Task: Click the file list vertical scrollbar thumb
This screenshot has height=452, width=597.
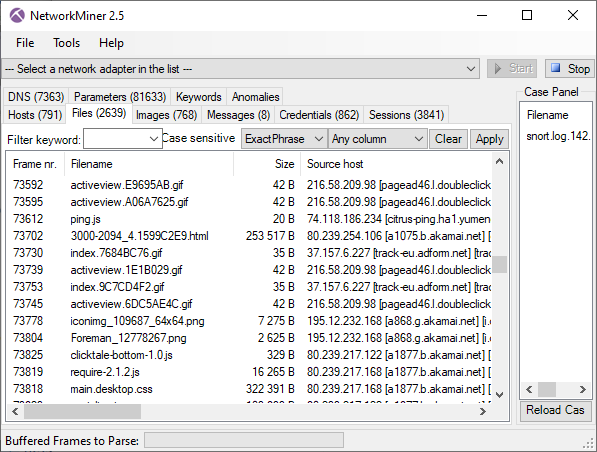Action: [500, 264]
